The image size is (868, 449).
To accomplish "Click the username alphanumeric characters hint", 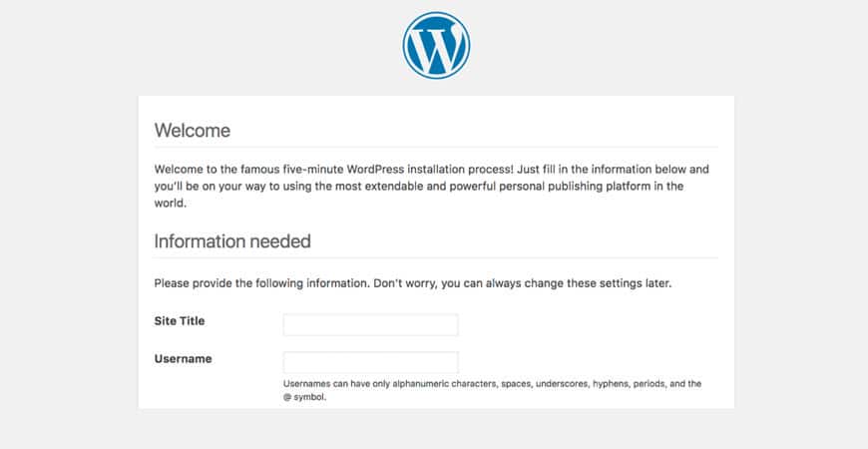I will pos(492,384).
